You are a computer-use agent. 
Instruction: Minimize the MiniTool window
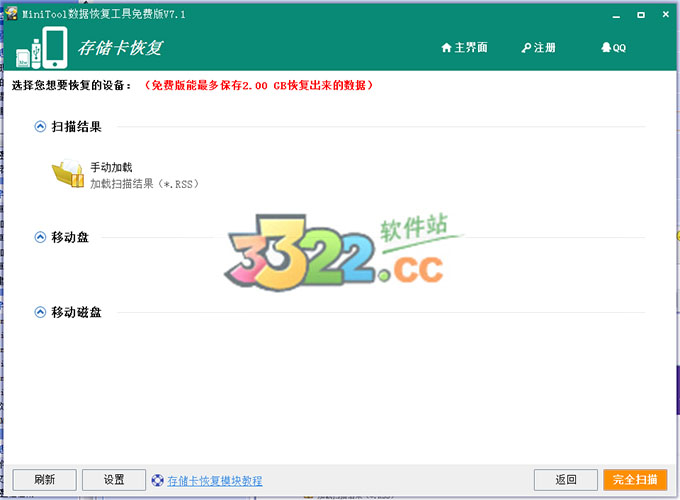pos(616,15)
